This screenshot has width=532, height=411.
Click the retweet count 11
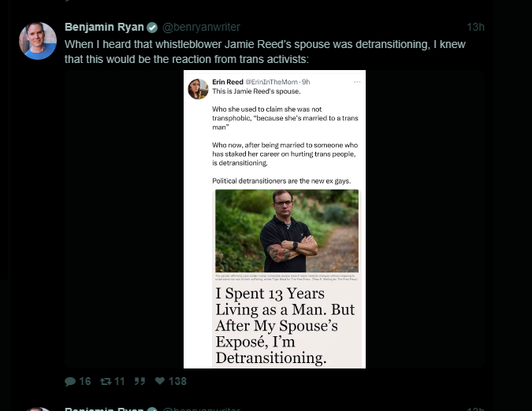[x=120, y=382]
